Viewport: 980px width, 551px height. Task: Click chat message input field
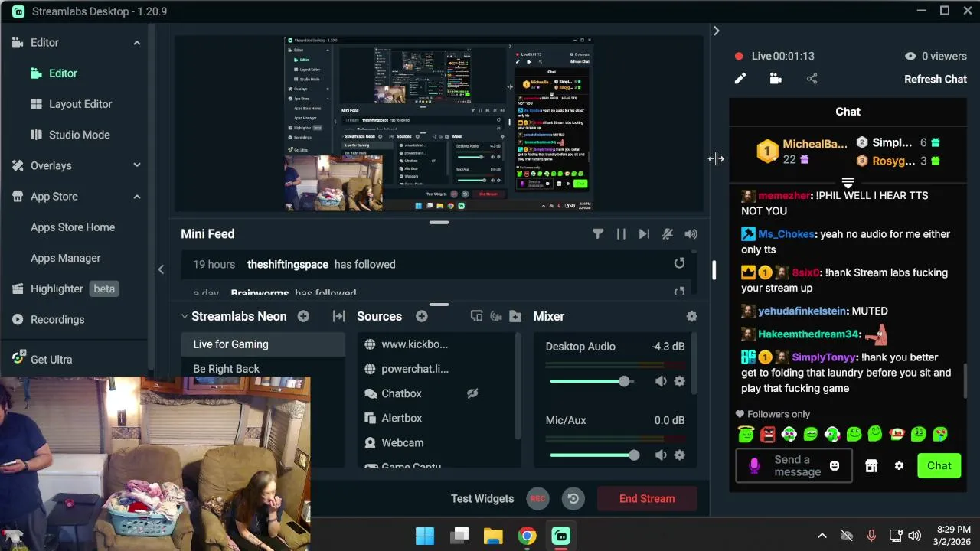point(796,465)
